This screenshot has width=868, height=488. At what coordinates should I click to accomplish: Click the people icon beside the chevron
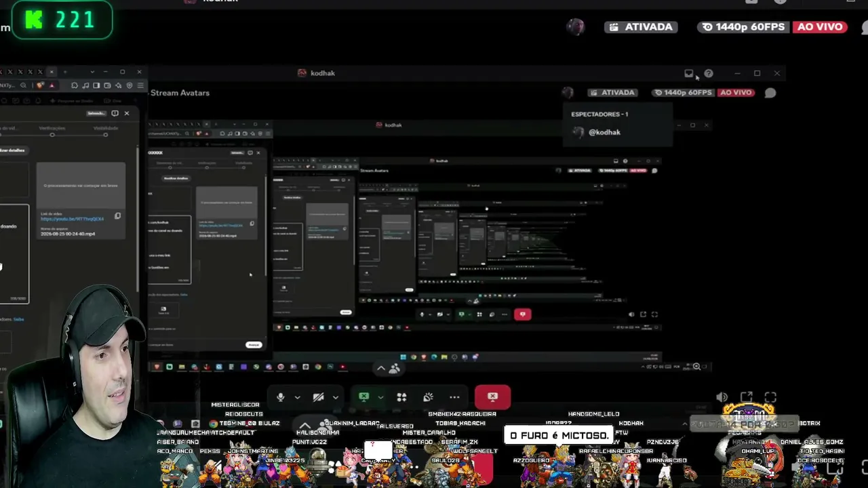coord(394,368)
